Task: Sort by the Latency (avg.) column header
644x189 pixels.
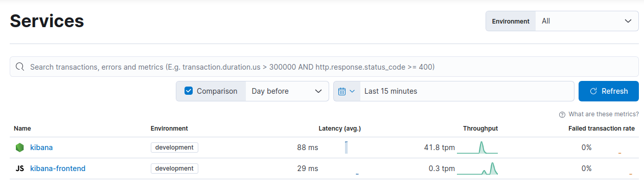Action: tap(343, 129)
